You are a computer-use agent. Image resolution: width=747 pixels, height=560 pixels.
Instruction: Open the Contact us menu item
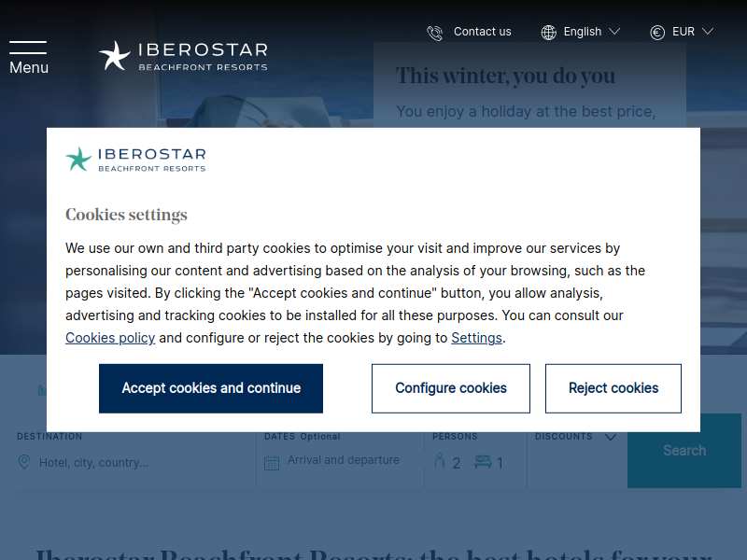tap(482, 32)
